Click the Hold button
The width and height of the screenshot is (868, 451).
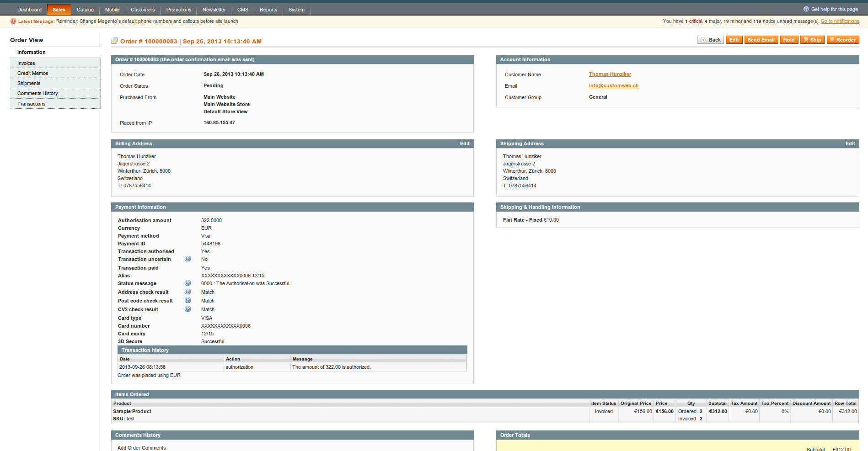click(x=789, y=40)
